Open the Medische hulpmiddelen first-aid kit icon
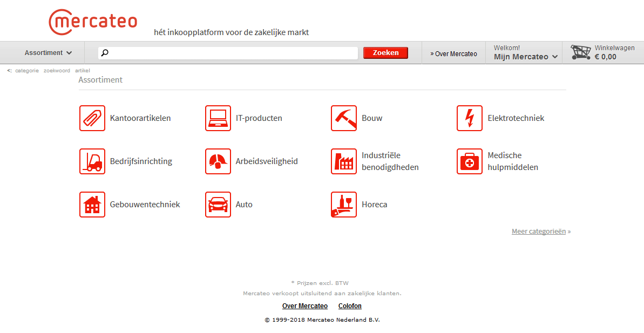Screen dimensions: 644x333 click(x=470, y=161)
